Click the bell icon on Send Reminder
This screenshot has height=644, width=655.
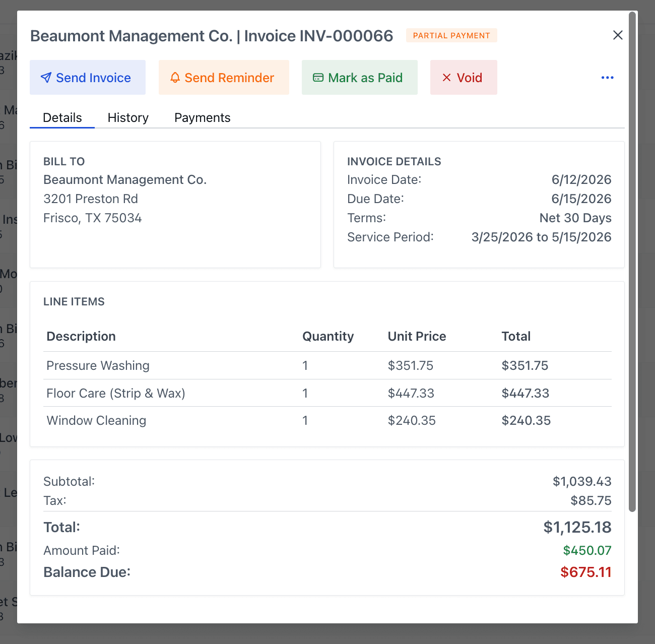pyautogui.click(x=175, y=78)
